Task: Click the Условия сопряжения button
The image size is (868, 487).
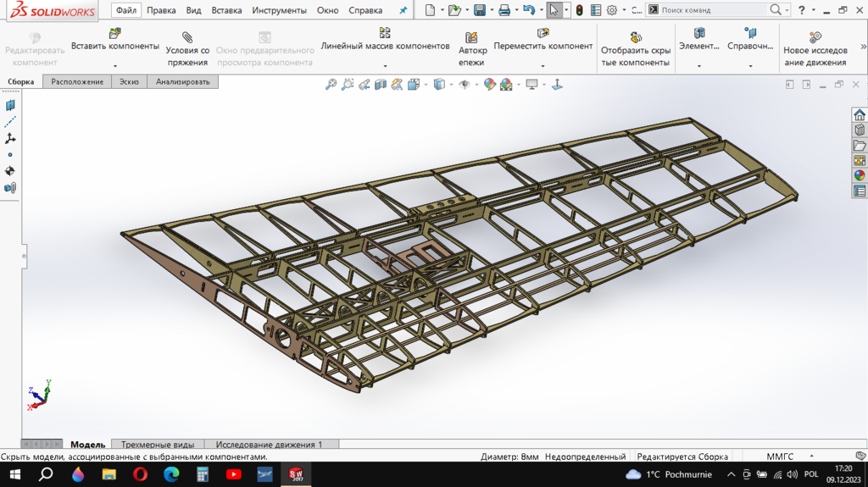Action: pyautogui.click(x=187, y=49)
